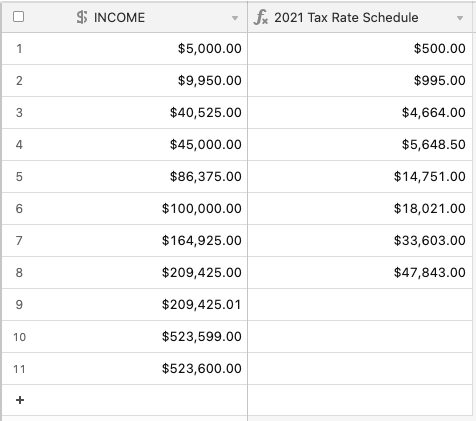This screenshot has width=476, height=421.
Task: Select the $164,925.00 income cell
Action: pyautogui.click(x=125, y=241)
